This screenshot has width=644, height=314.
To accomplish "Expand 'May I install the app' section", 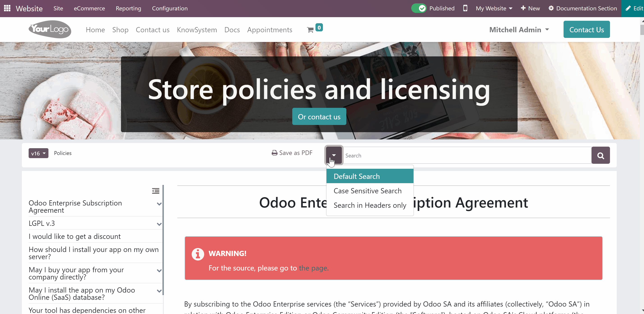I will pos(159,291).
